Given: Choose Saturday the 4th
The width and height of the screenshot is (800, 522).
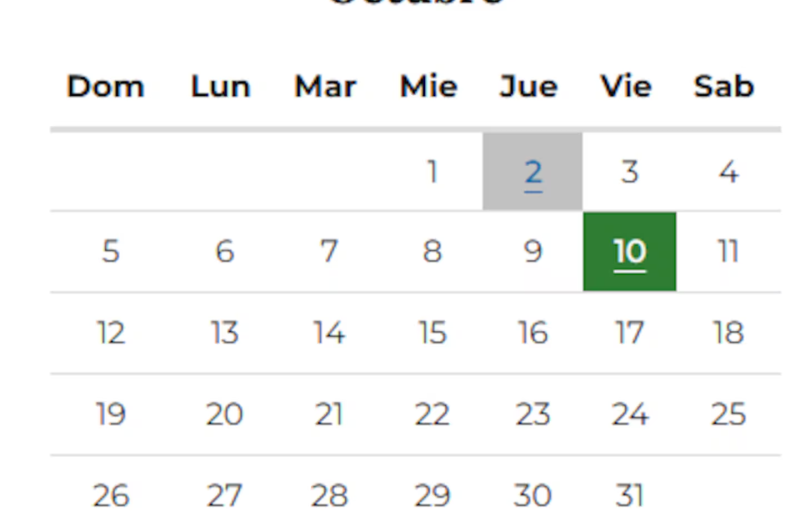Looking at the screenshot, I should pyautogui.click(x=728, y=173).
